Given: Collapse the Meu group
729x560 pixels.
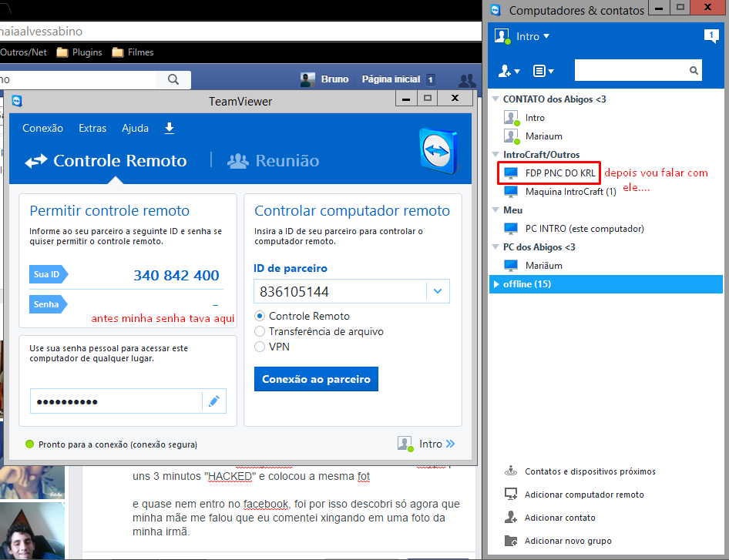Looking at the screenshot, I should (496, 210).
